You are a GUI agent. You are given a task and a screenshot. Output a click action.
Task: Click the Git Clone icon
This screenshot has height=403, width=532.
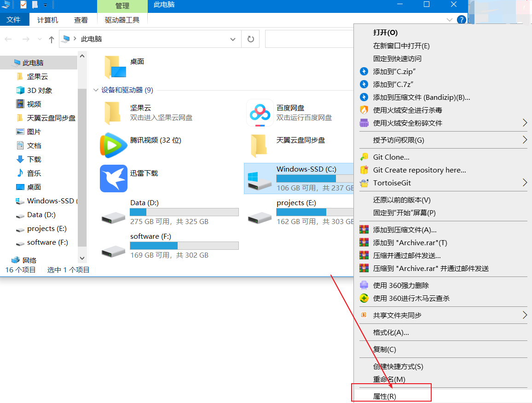364,157
